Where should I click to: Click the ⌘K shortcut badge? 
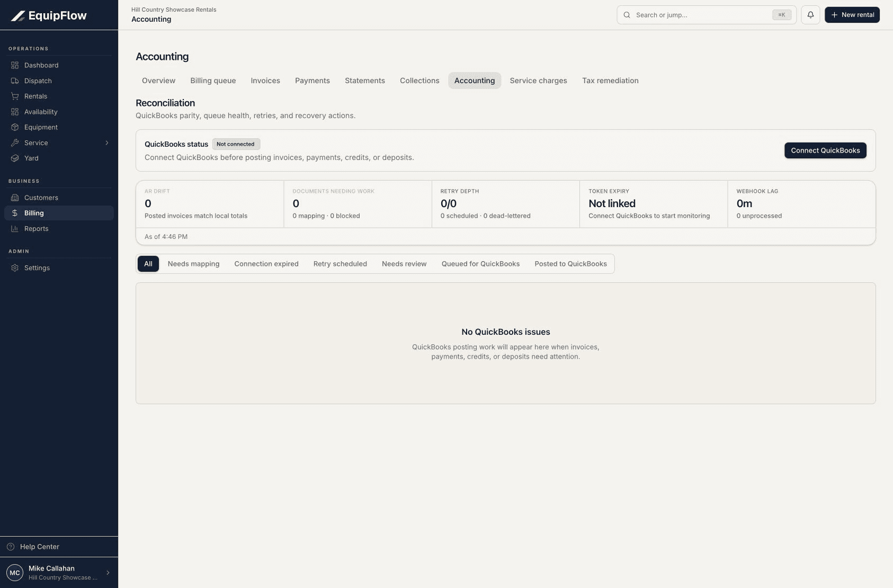(782, 15)
